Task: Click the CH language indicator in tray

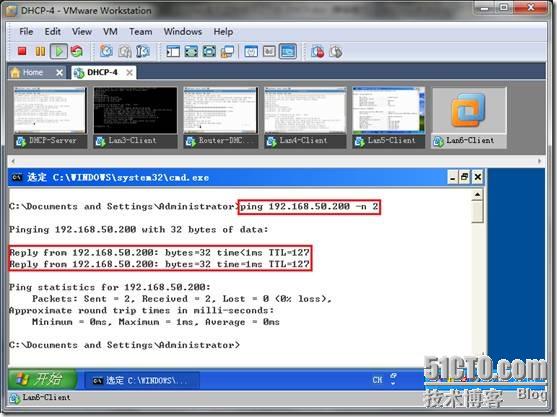Action: tap(377, 380)
